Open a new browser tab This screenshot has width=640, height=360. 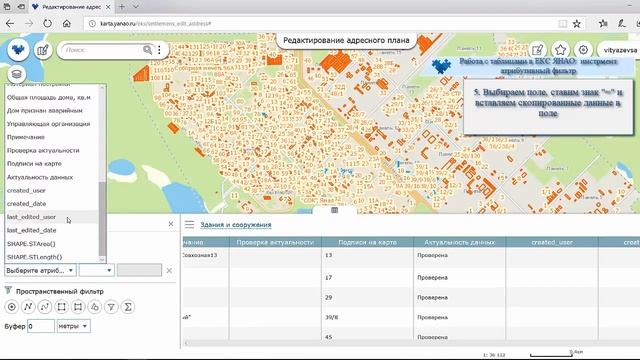[x=122, y=7]
